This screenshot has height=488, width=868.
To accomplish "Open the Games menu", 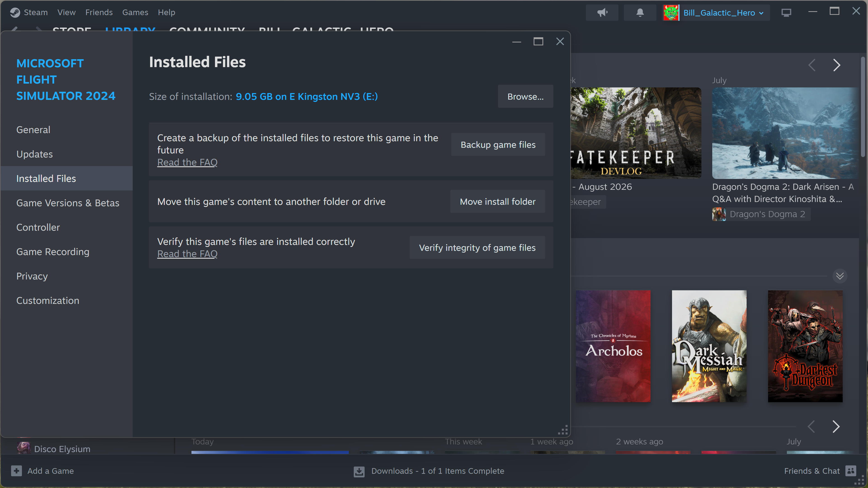I will pos(135,12).
